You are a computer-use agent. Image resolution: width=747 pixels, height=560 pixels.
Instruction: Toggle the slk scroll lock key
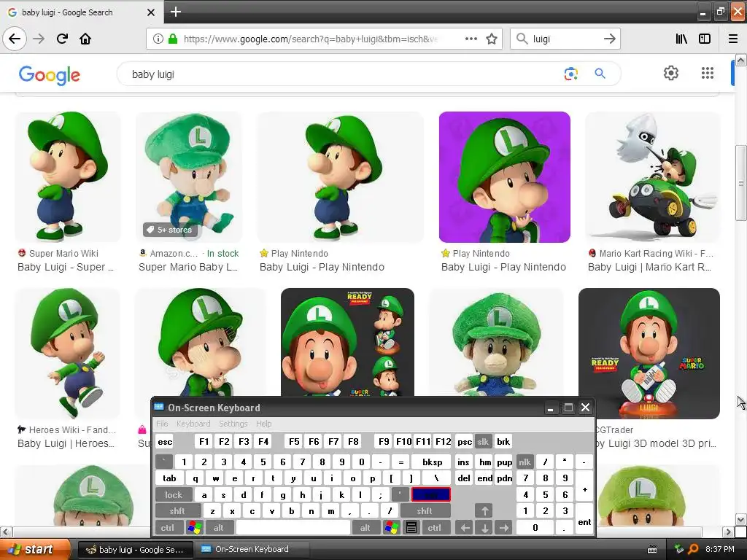coord(483,441)
